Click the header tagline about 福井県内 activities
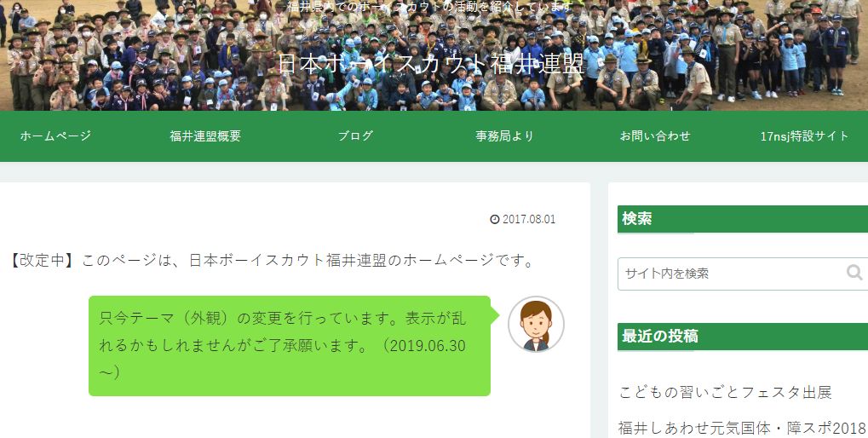This screenshot has height=438, width=868. (430, 7)
